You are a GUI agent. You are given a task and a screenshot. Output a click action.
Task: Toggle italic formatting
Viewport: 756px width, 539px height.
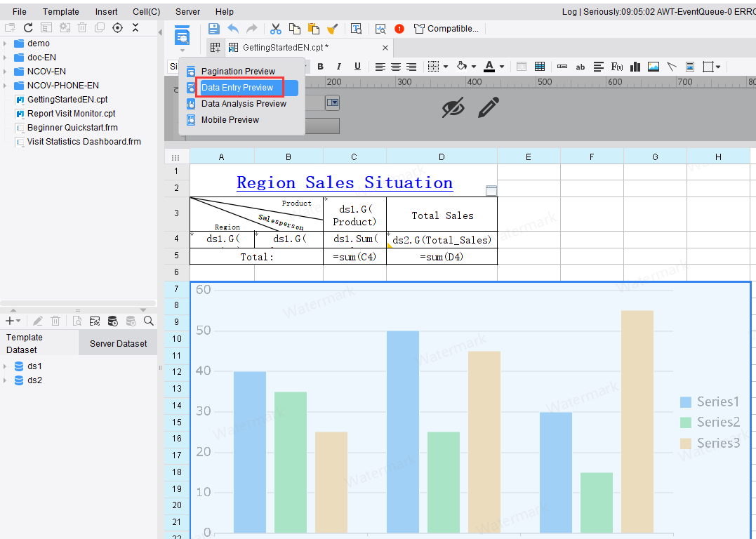click(339, 67)
